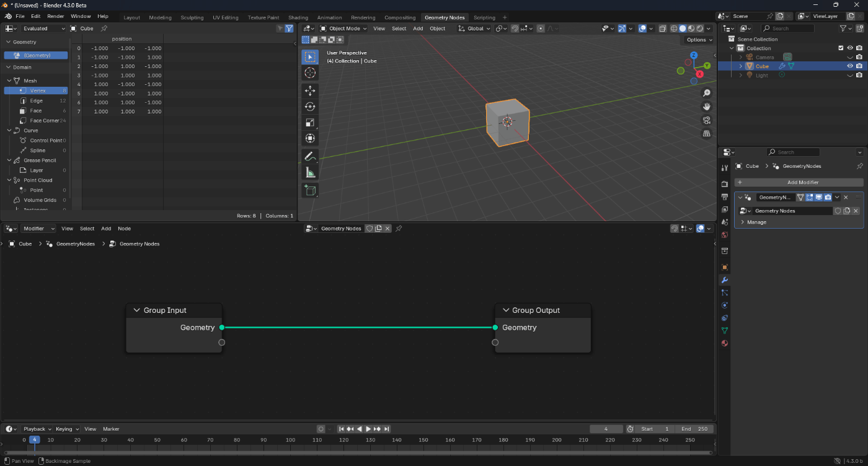Pin the spreadsheet object with pin icon
This screenshot has height=466, width=868.
tap(104, 29)
